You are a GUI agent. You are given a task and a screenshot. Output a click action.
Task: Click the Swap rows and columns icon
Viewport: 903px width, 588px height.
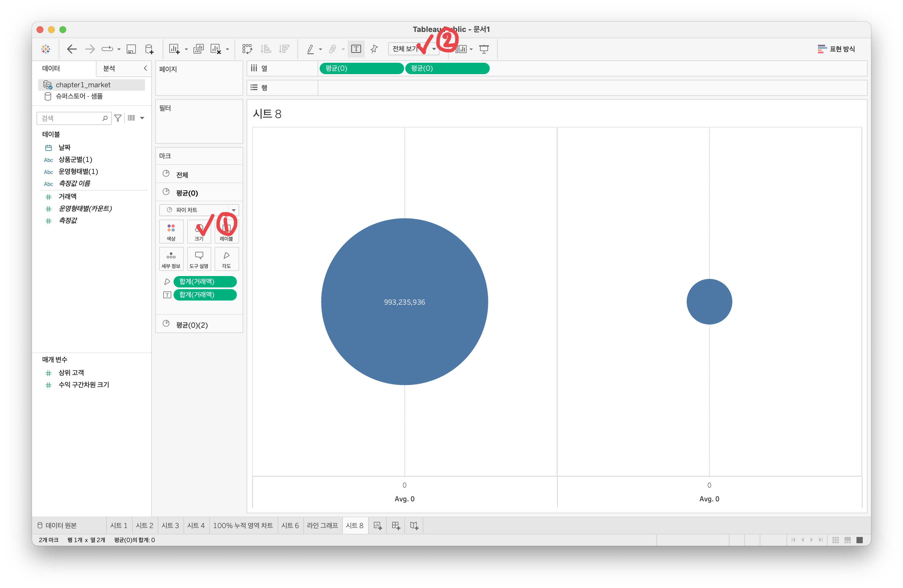coord(247,49)
